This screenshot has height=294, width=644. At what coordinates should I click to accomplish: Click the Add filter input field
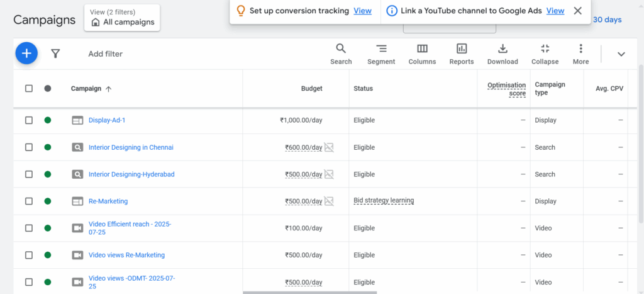[x=106, y=54]
